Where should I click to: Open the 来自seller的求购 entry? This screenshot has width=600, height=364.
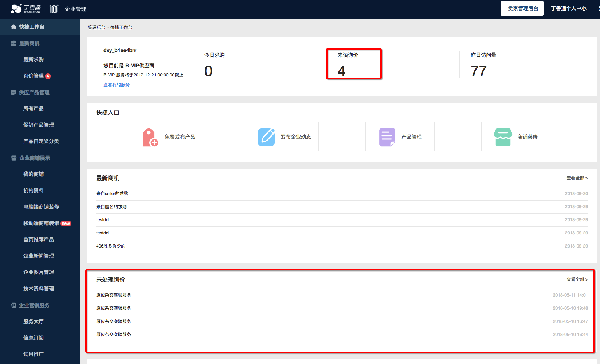[112, 194]
